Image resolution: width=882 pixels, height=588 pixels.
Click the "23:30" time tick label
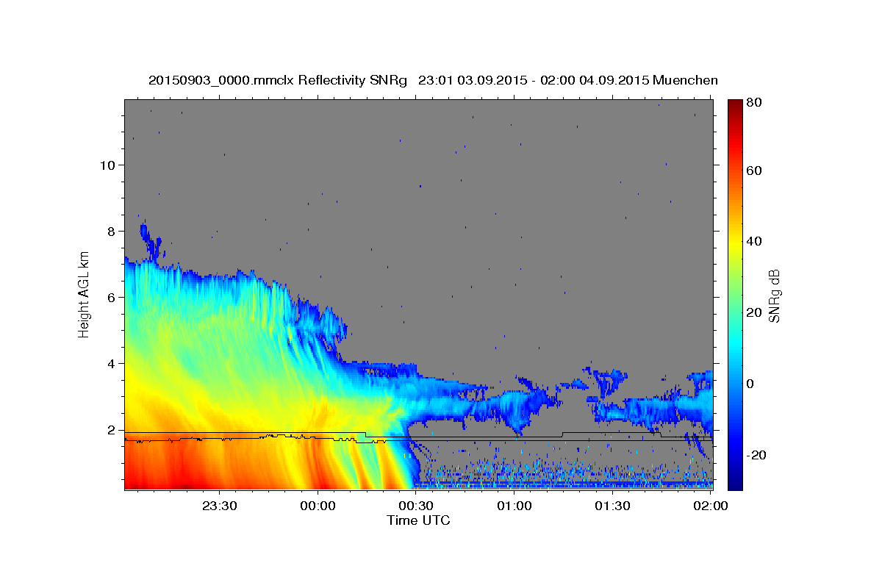tap(220, 506)
